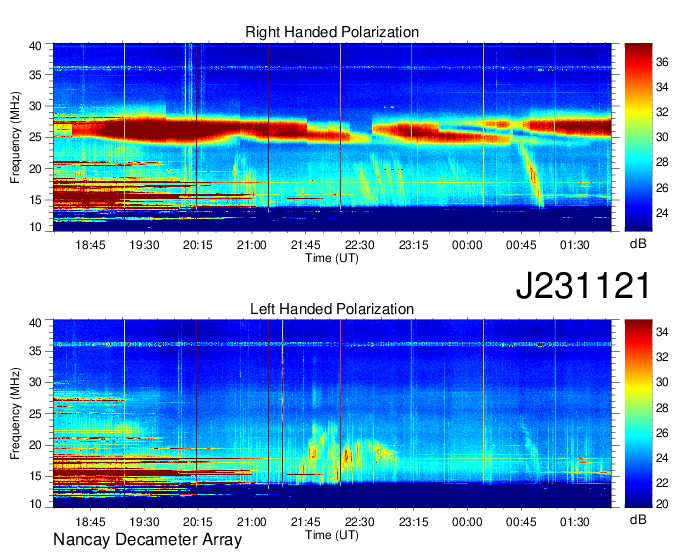Click the 34 value on the lower colorbar

[662, 332]
